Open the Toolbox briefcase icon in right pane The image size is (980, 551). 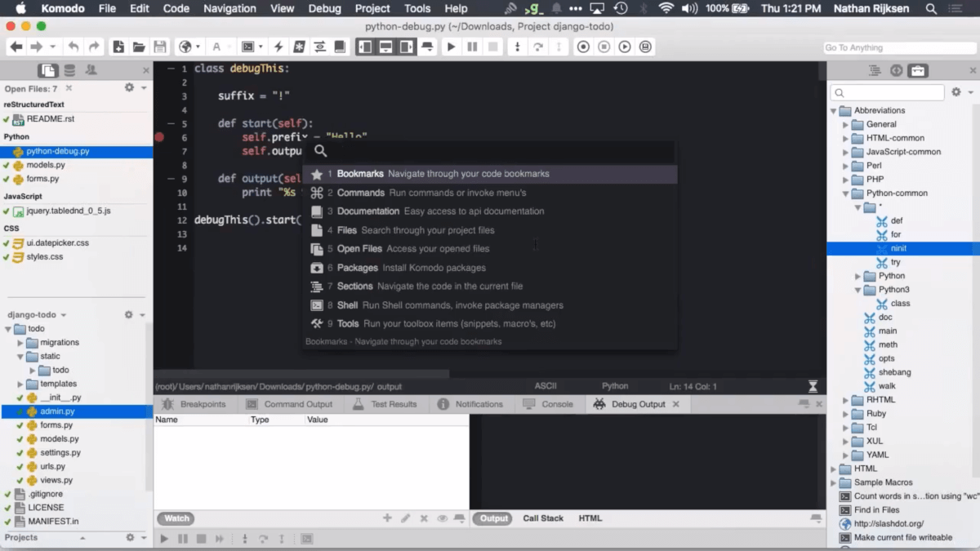pos(918,71)
